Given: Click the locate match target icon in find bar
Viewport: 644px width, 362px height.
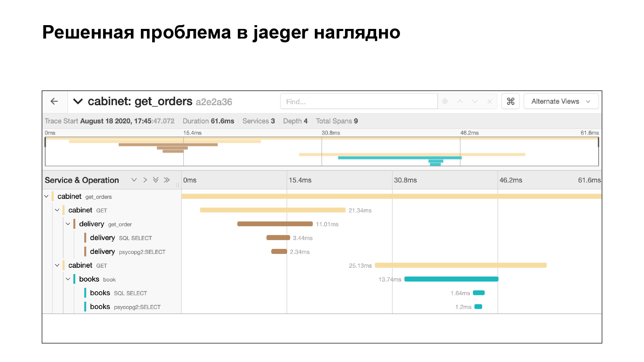Looking at the screenshot, I should (x=445, y=101).
